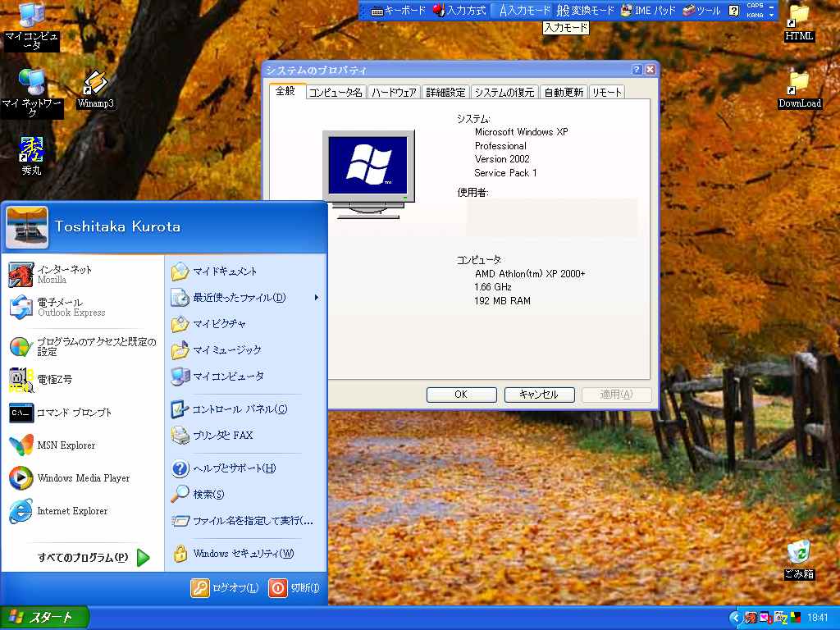Viewport: 840px width, 630px height.
Task: Select the HTML folder shortcut on desktop
Action: [799, 23]
